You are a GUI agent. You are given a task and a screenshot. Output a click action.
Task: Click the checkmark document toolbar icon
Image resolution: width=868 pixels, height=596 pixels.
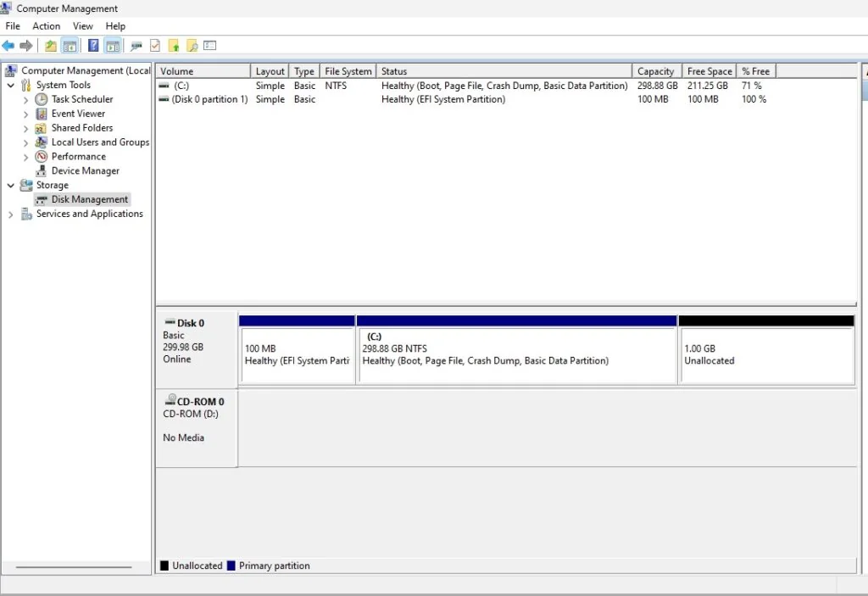[156, 46]
